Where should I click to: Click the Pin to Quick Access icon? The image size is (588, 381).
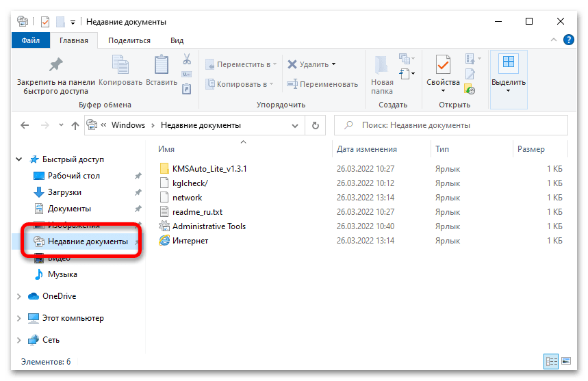55,66
